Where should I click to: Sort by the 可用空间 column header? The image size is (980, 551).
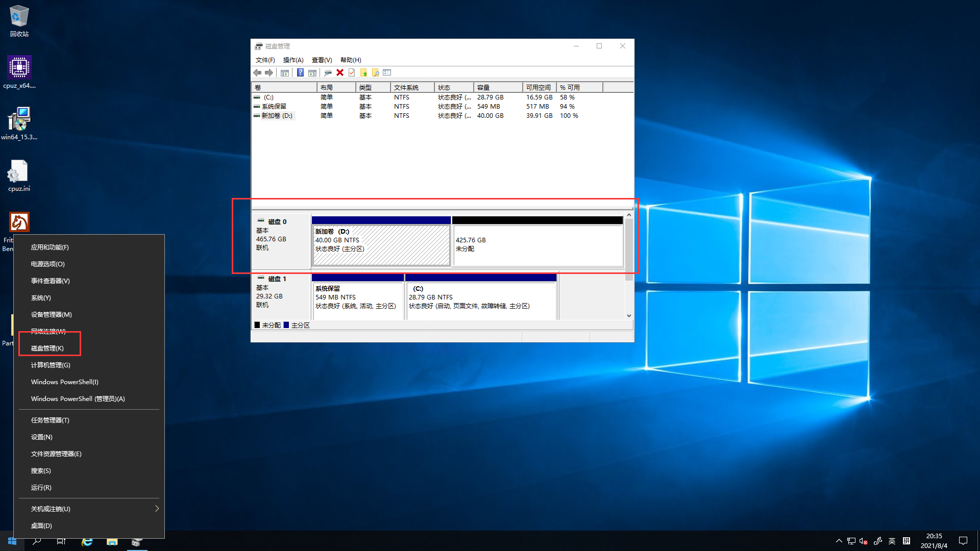[540, 88]
